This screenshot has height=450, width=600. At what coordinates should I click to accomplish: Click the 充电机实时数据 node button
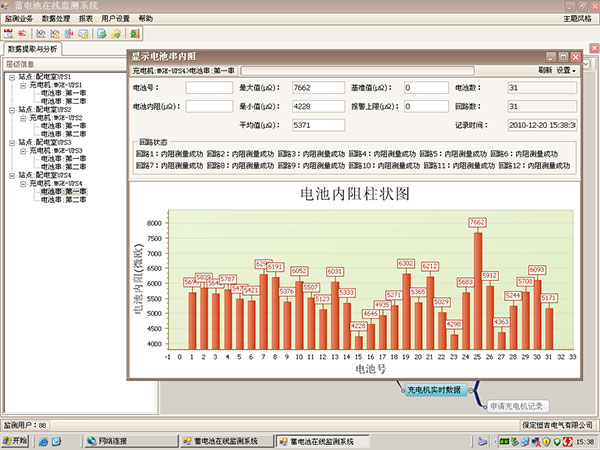tap(434, 390)
